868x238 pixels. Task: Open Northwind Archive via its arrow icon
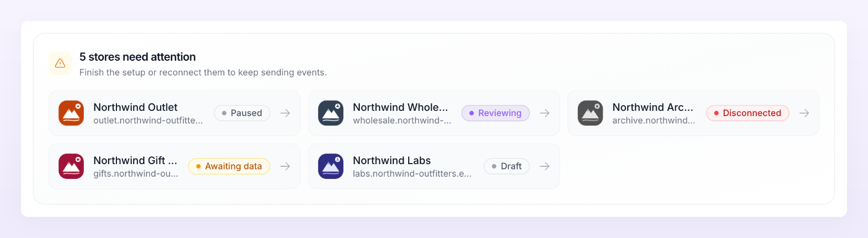pyautogui.click(x=804, y=113)
